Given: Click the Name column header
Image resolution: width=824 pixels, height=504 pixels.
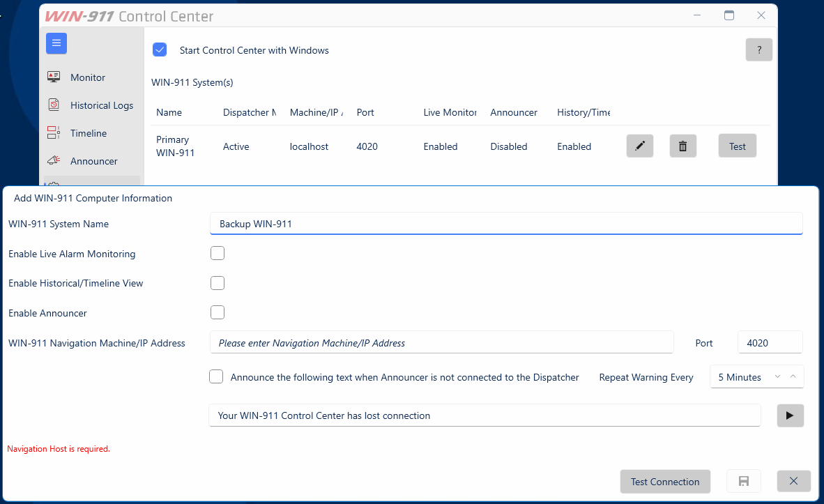Looking at the screenshot, I should (169, 112).
